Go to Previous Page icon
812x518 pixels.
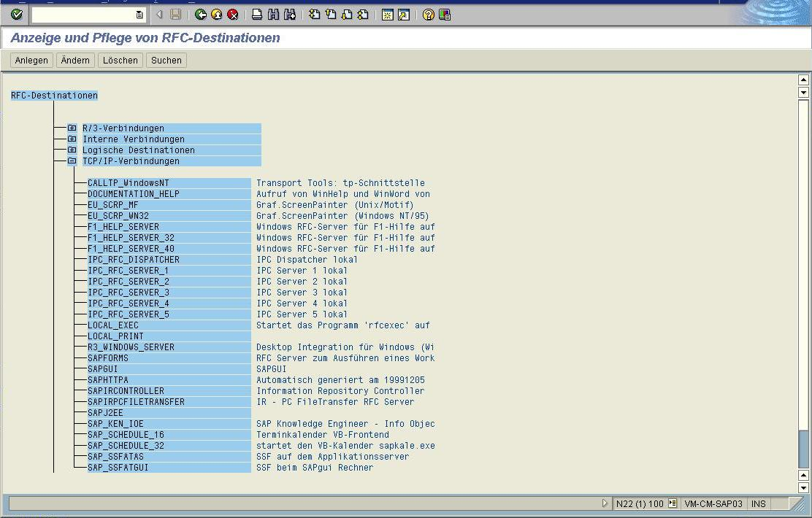[x=330, y=15]
